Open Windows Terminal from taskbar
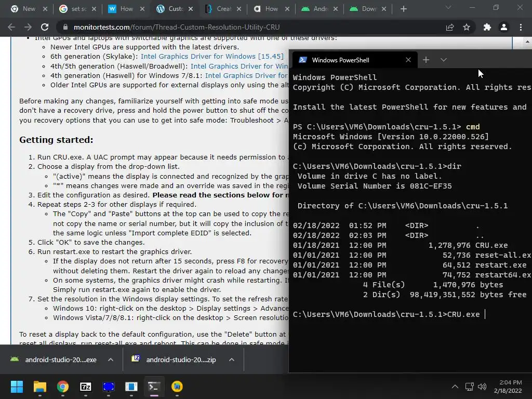The height and width of the screenshot is (399, 532). point(154,387)
